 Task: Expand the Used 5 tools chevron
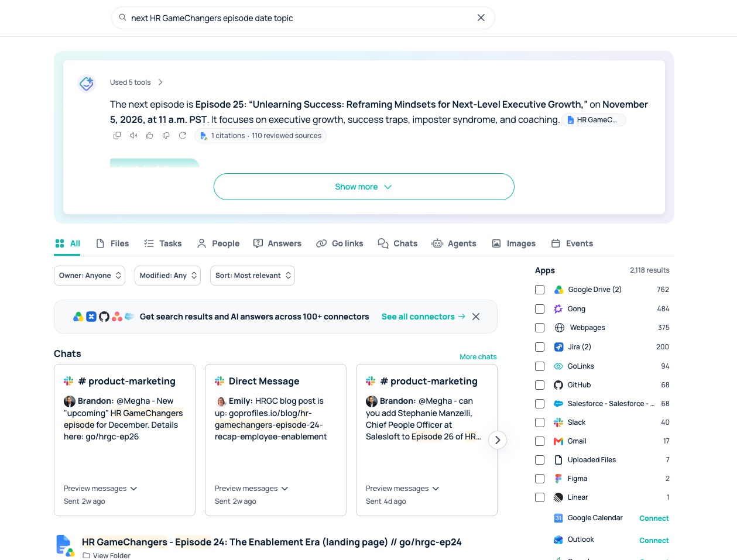[160, 83]
